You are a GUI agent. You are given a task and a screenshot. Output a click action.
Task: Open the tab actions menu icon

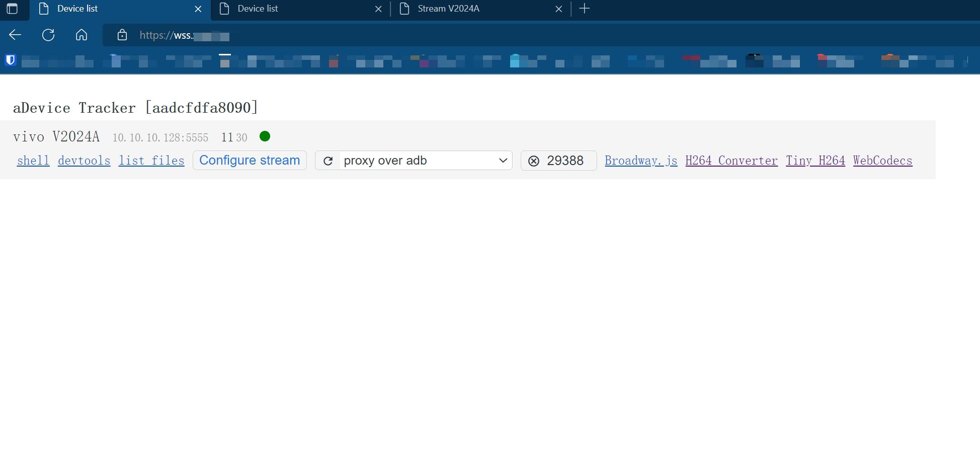[x=12, y=9]
